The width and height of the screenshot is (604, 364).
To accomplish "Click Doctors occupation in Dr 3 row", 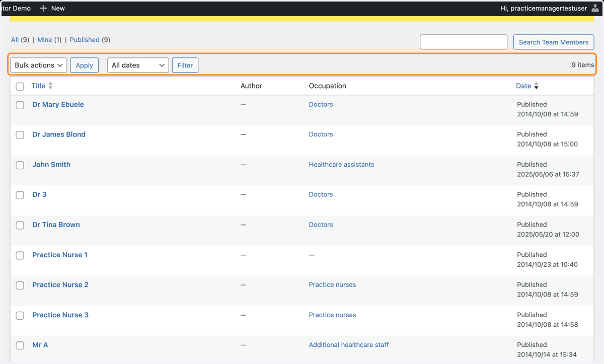I will click(x=321, y=194).
